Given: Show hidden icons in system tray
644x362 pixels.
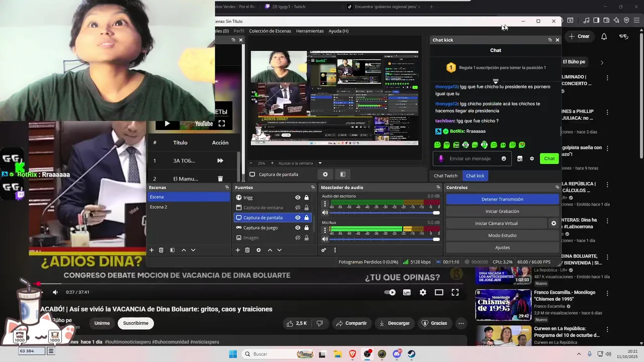Looking at the screenshot, I should (579, 354).
